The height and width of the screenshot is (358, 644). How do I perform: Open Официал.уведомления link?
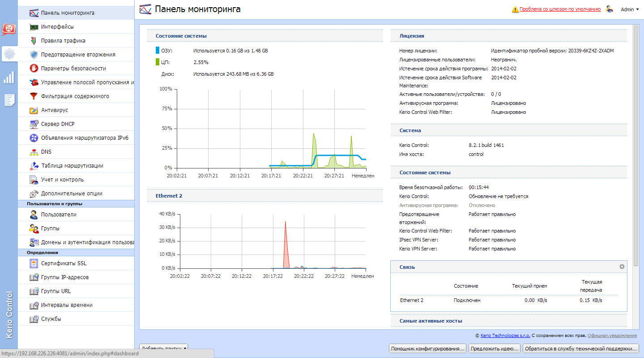point(612,335)
